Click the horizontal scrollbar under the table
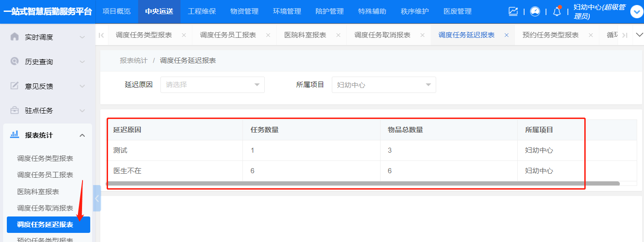Screen dimensions: 644x242 pos(362,183)
